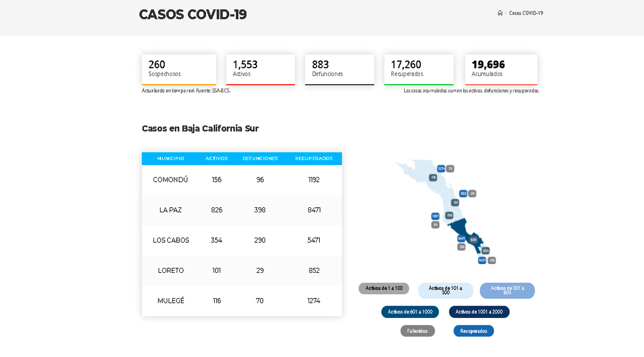
Task: Click the DEFUNCIONES column header
Action: point(260,159)
